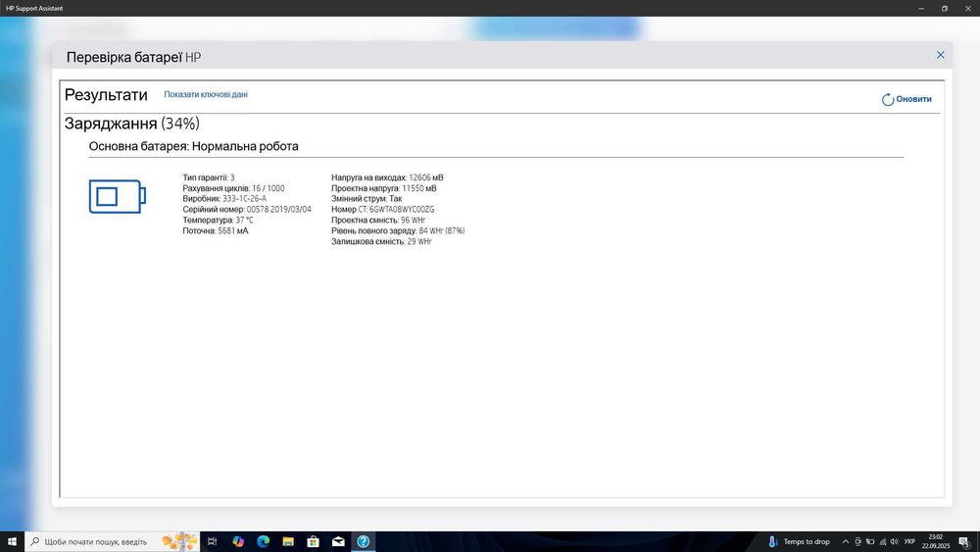Open the notification center icon
The height and width of the screenshot is (552, 980).
[964, 542]
